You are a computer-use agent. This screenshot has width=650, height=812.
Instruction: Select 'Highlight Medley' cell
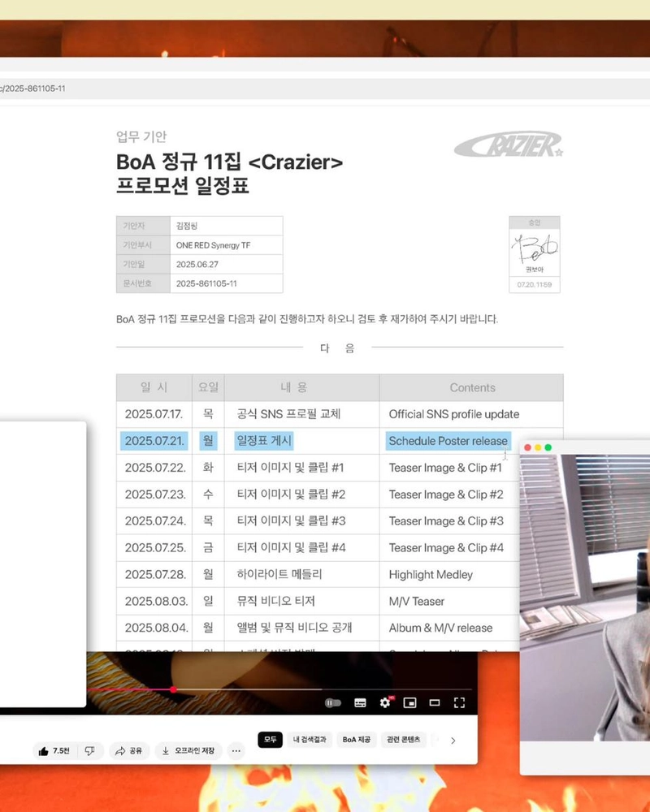tap(448, 574)
